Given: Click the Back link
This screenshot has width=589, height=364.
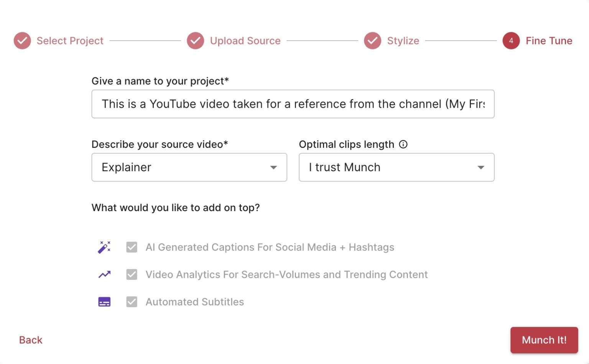Looking at the screenshot, I should [30, 340].
